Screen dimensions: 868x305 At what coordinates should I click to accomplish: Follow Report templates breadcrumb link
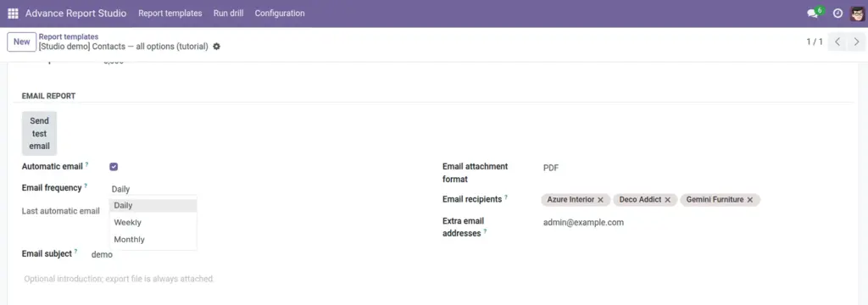tap(69, 36)
